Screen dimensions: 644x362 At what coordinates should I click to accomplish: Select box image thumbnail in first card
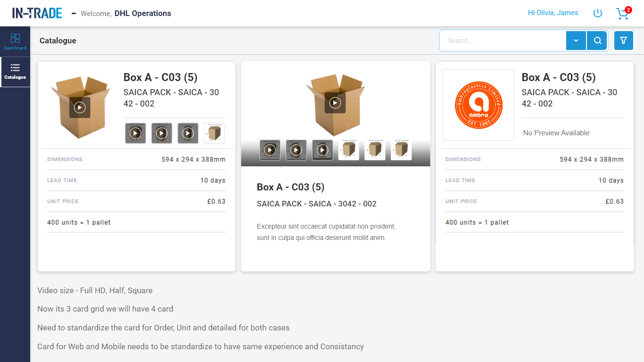pos(215,133)
